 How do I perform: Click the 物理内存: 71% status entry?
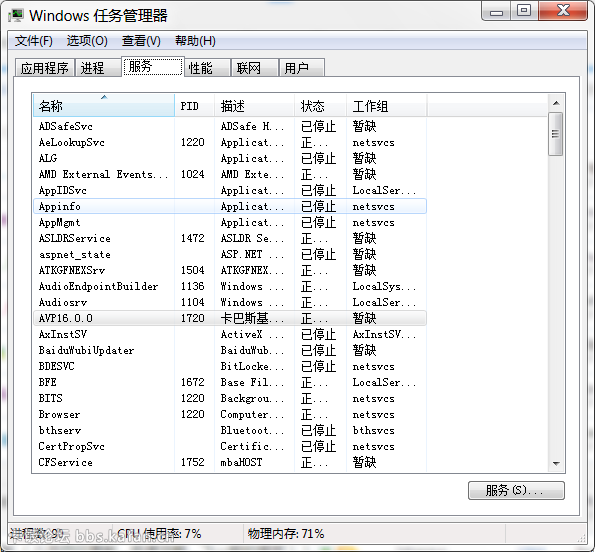(286, 534)
